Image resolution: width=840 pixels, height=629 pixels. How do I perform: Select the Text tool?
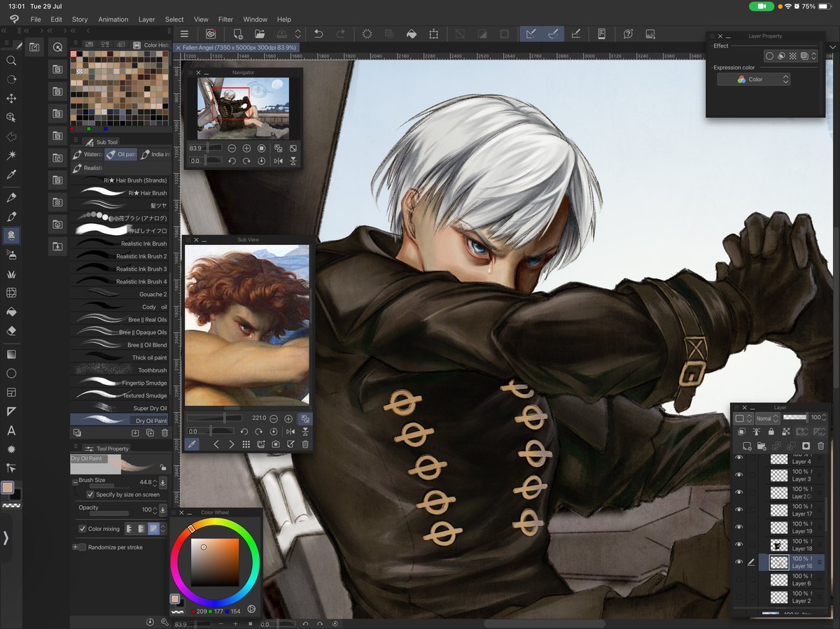click(11, 430)
